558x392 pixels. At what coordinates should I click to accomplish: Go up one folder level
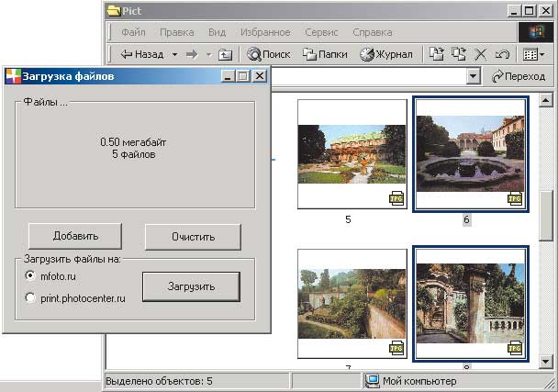click(226, 54)
